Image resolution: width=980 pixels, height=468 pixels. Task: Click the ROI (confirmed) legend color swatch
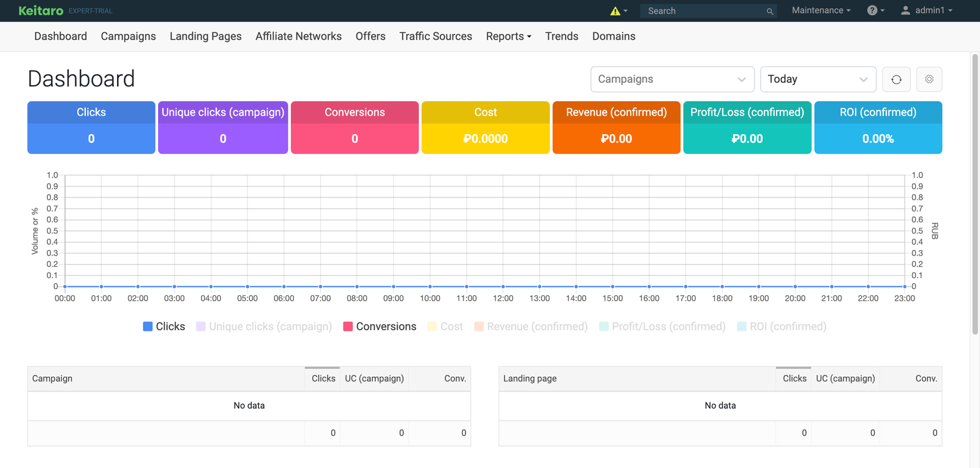742,326
